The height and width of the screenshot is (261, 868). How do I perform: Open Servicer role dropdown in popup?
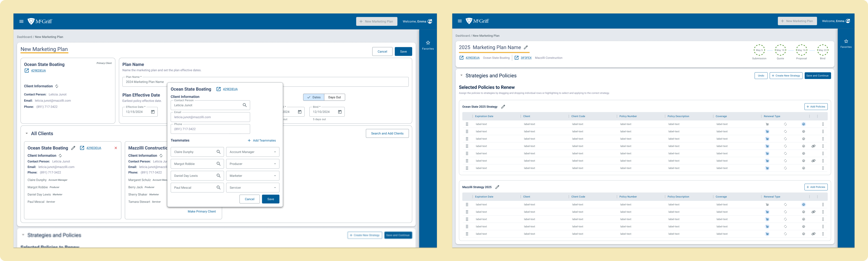[252, 188]
